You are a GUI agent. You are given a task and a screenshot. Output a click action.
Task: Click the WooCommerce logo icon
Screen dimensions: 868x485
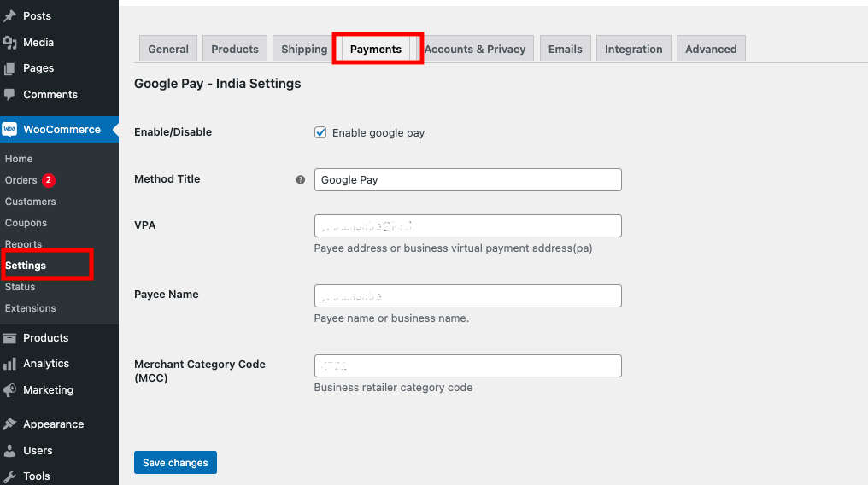point(9,130)
